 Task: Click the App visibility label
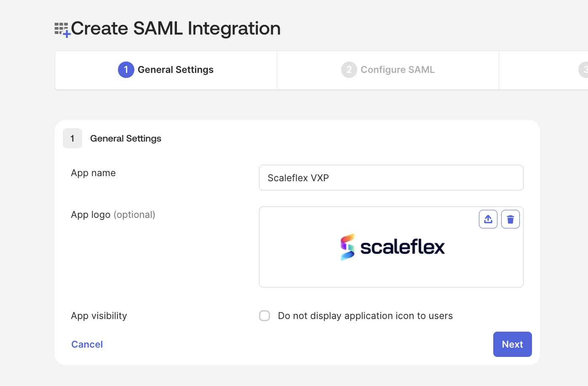click(99, 316)
